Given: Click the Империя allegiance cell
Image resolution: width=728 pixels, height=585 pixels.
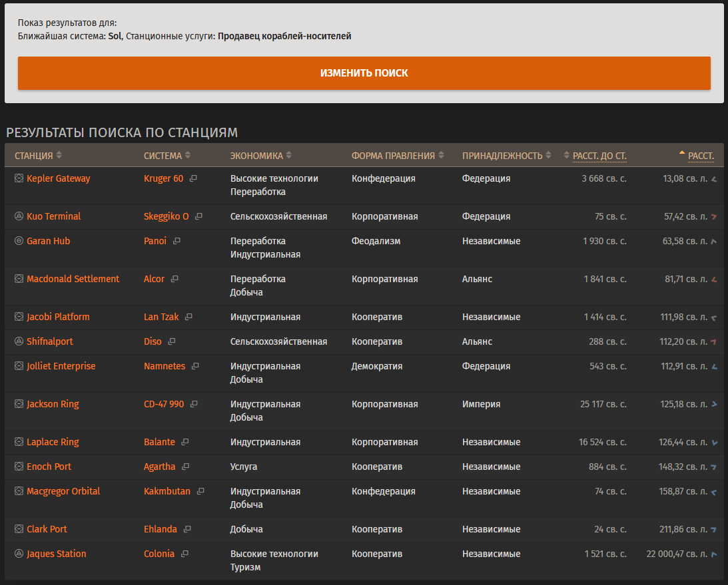Looking at the screenshot, I should (481, 404).
